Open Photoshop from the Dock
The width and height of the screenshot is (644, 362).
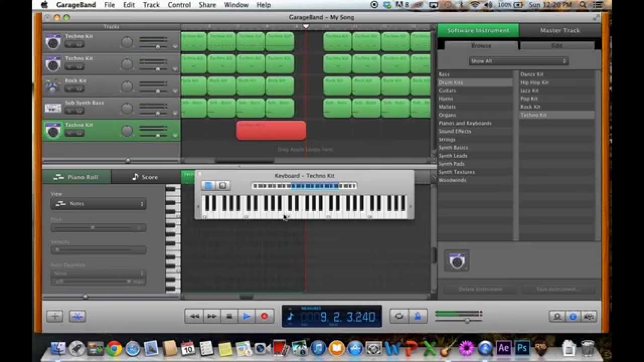[x=522, y=348]
